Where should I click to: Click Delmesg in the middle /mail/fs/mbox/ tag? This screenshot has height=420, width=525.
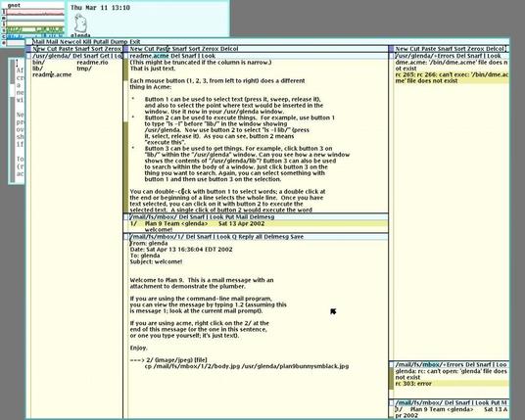click(262, 217)
